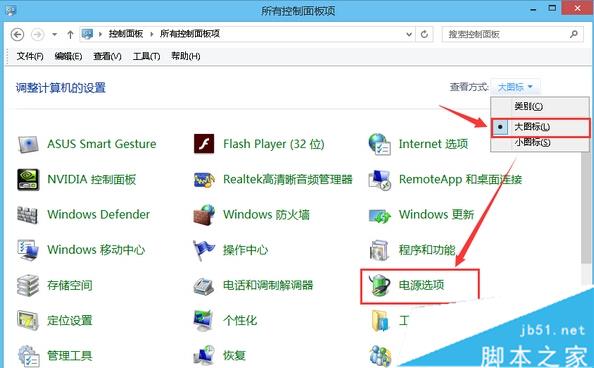Open the 文件(F) menu
Image resolution: width=594 pixels, height=368 pixels.
point(30,56)
